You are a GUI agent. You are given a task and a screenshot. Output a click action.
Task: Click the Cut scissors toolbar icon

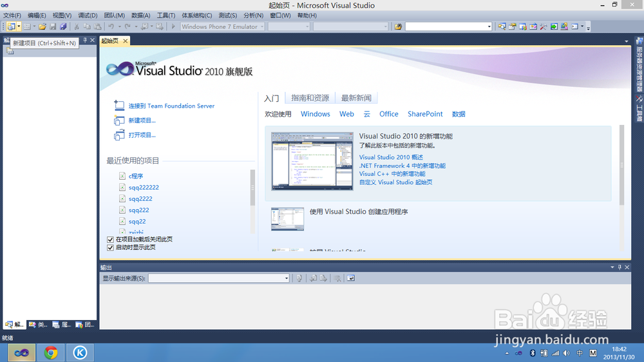click(77, 26)
